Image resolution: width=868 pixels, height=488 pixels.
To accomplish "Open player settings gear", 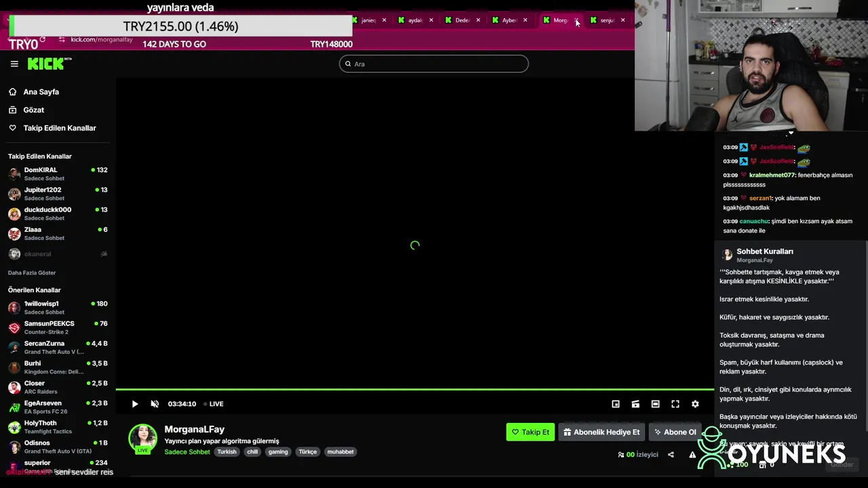I will click(695, 404).
